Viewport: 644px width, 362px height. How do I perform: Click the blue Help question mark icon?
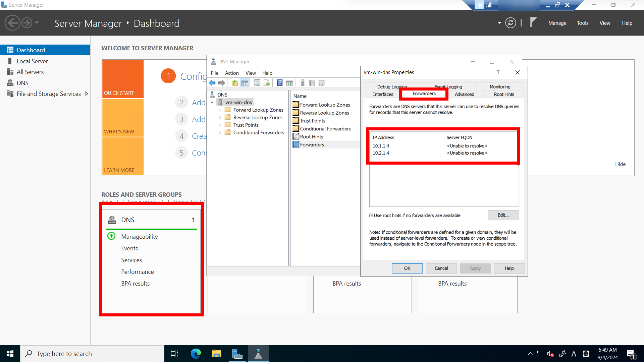[280, 83]
